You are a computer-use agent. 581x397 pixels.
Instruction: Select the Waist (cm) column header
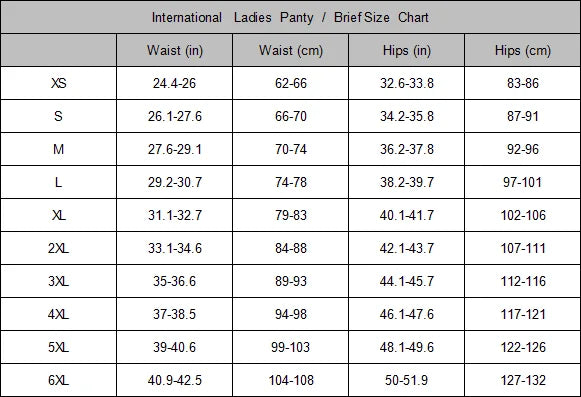pyautogui.click(x=290, y=50)
